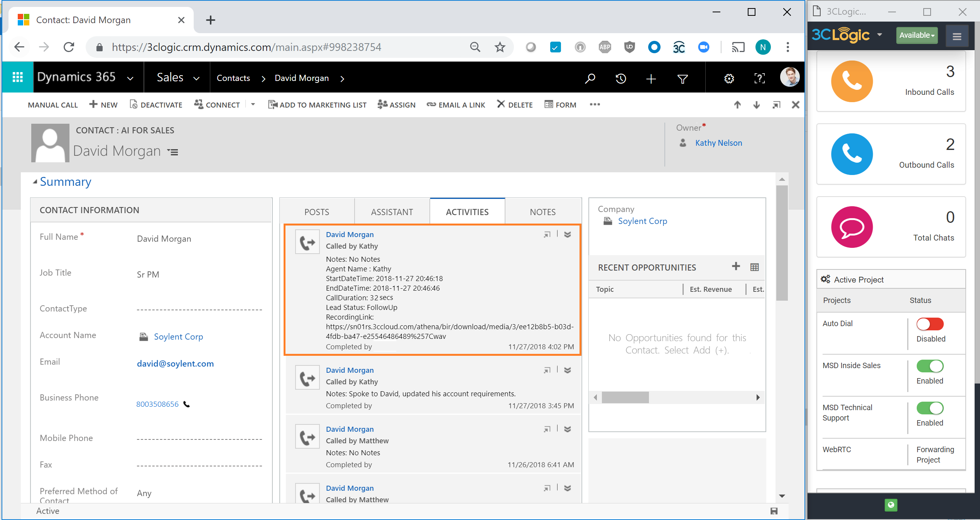Click Contacts in the breadcrumb navigation

pos(233,78)
